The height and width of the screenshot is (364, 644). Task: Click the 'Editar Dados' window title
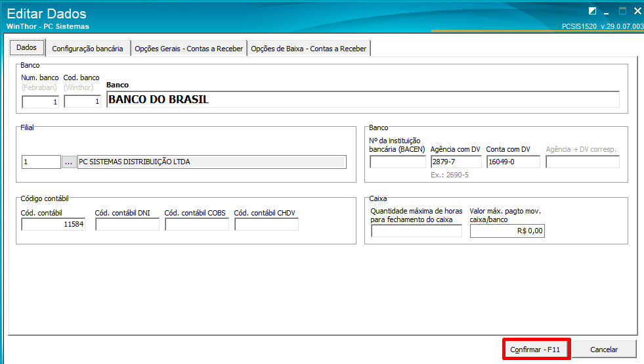[47, 14]
